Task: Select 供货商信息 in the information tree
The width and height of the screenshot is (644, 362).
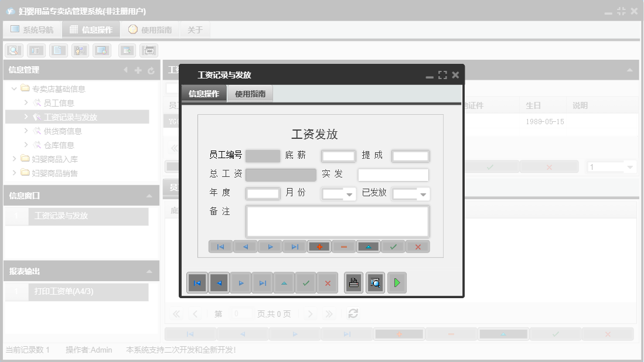Action: coord(62,131)
